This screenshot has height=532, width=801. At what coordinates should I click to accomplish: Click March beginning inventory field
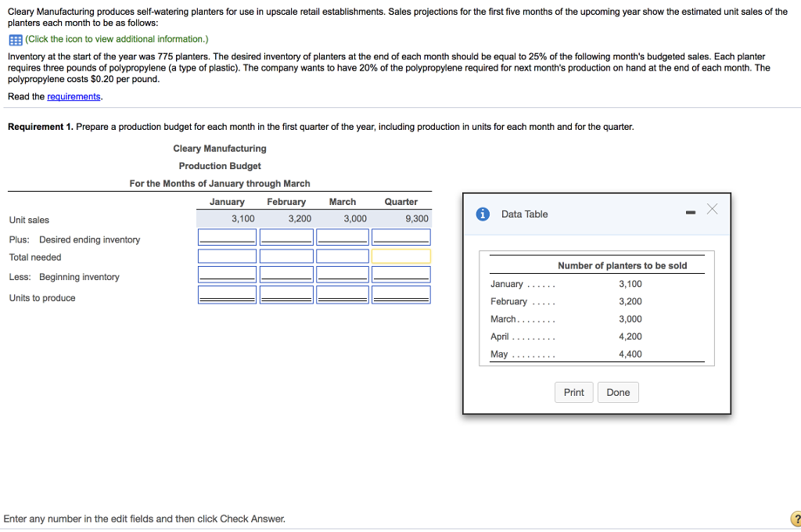click(x=343, y=274)
